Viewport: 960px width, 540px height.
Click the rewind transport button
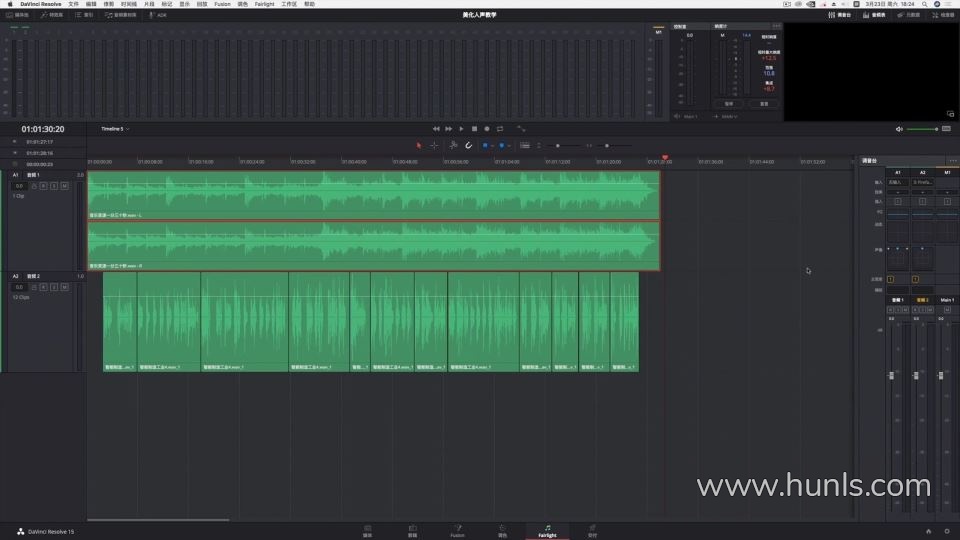(436, 129)
